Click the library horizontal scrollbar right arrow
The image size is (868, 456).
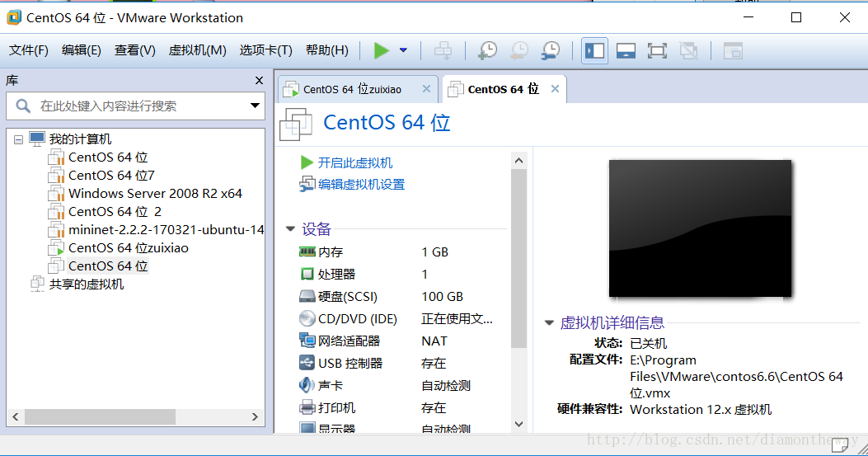click(255, 416)
